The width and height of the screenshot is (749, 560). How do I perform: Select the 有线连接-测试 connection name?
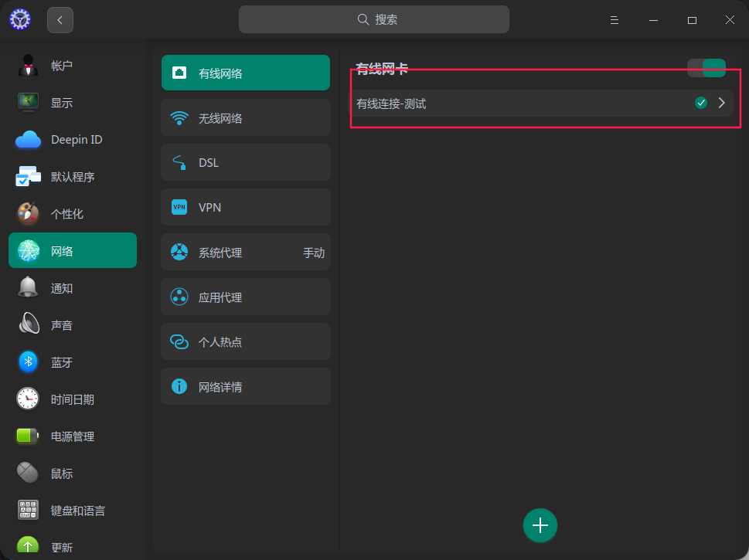391,104
